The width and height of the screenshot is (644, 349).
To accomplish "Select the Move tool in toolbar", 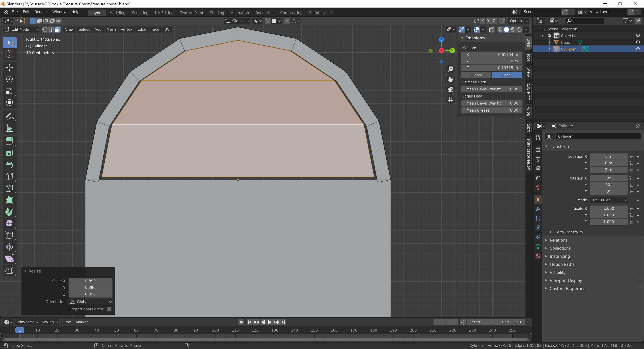I will 9,68.
